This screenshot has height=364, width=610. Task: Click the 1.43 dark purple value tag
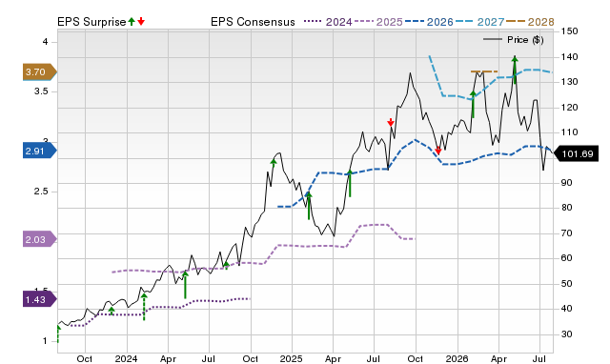[x=40, y=299]
